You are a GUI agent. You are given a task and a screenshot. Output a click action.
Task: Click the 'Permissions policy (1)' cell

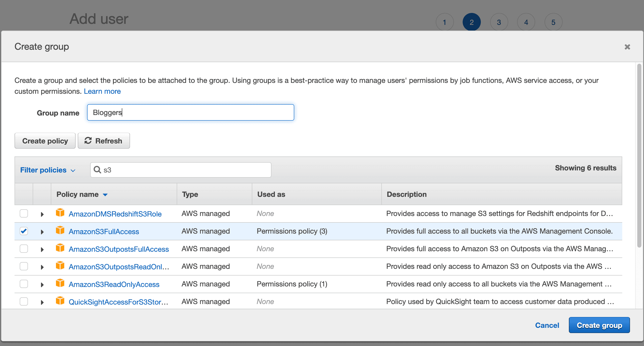pyautogui.click(x=292, y=284)
